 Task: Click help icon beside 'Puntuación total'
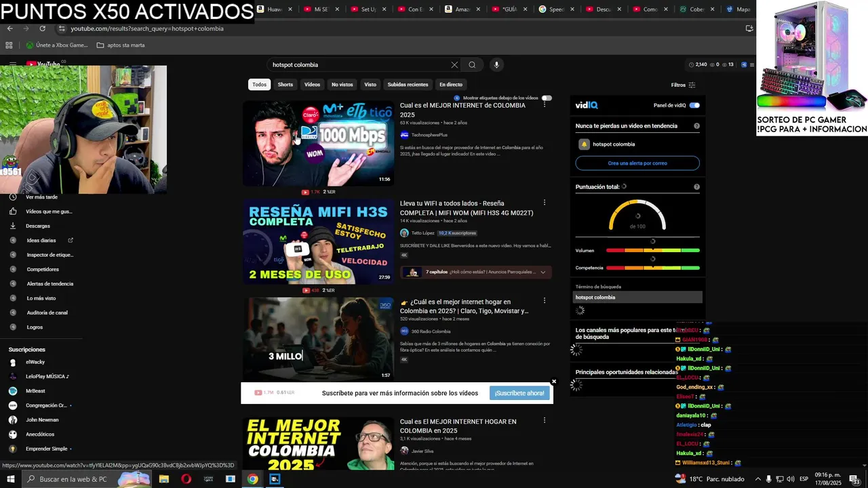696,187
